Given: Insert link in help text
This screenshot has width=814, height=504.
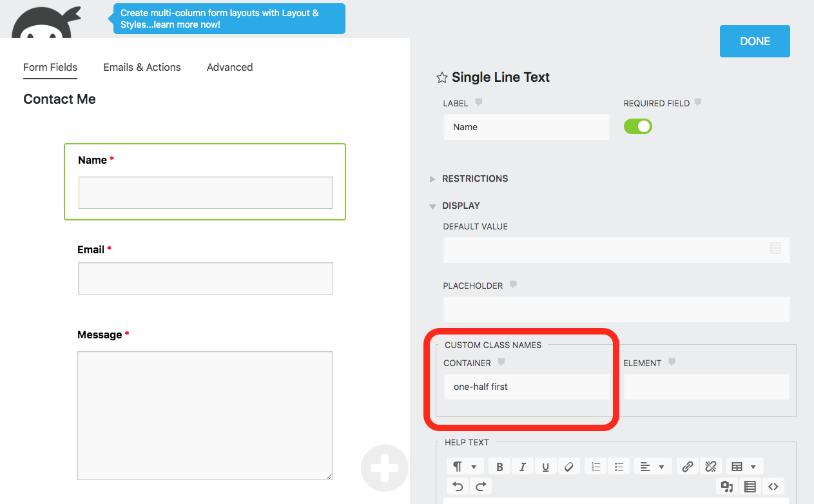Looking at the screenshot, I should [688, 467].
